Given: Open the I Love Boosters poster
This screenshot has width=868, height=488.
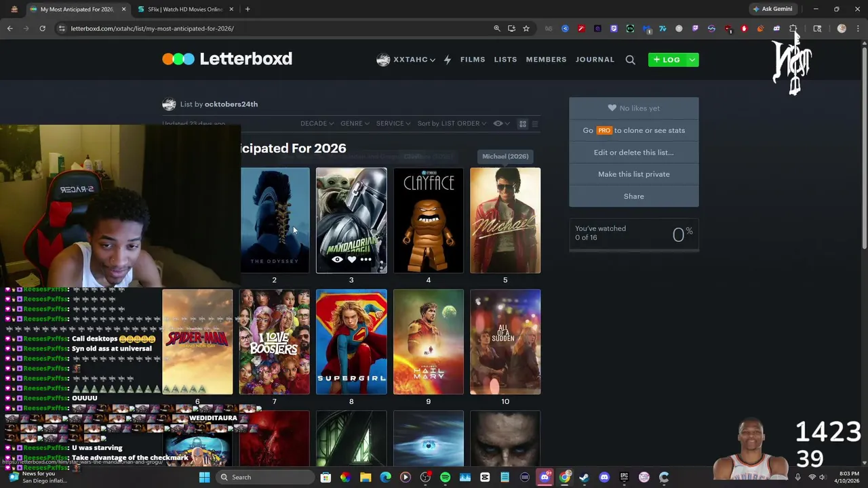Looking at the screenshot, I should coord(275,342).
